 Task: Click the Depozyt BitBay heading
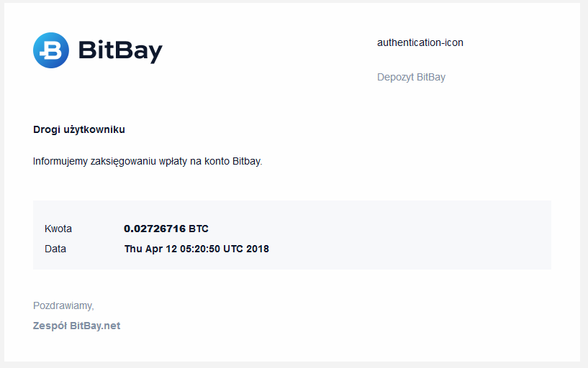(411, 77)
